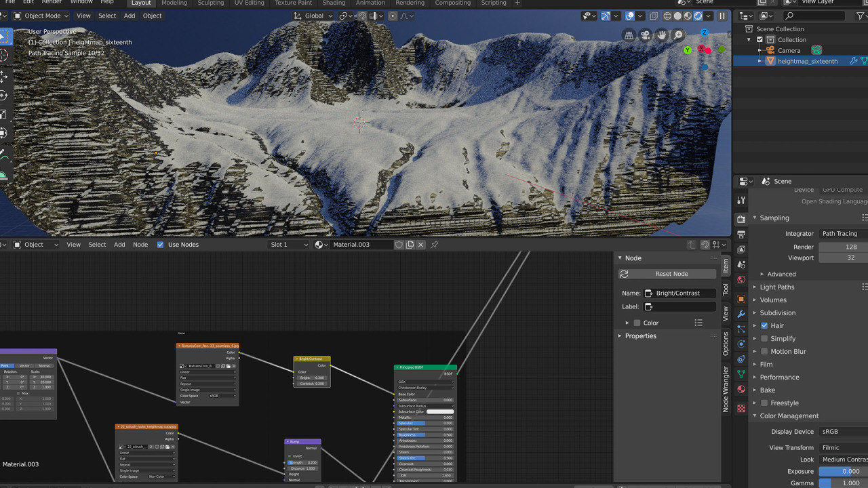This screenshot has width=868, height=488.
Task: Pause the viewport render preview
Action: pos(722,16)
